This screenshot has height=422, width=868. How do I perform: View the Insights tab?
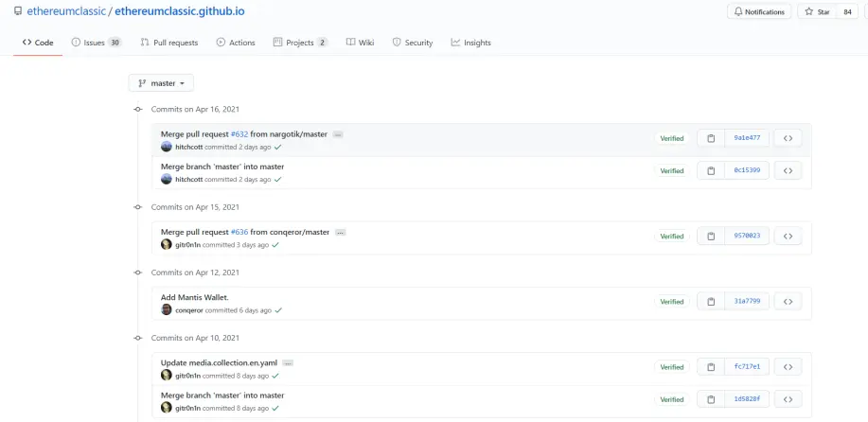pyautogui.click(x=471, y=43)
